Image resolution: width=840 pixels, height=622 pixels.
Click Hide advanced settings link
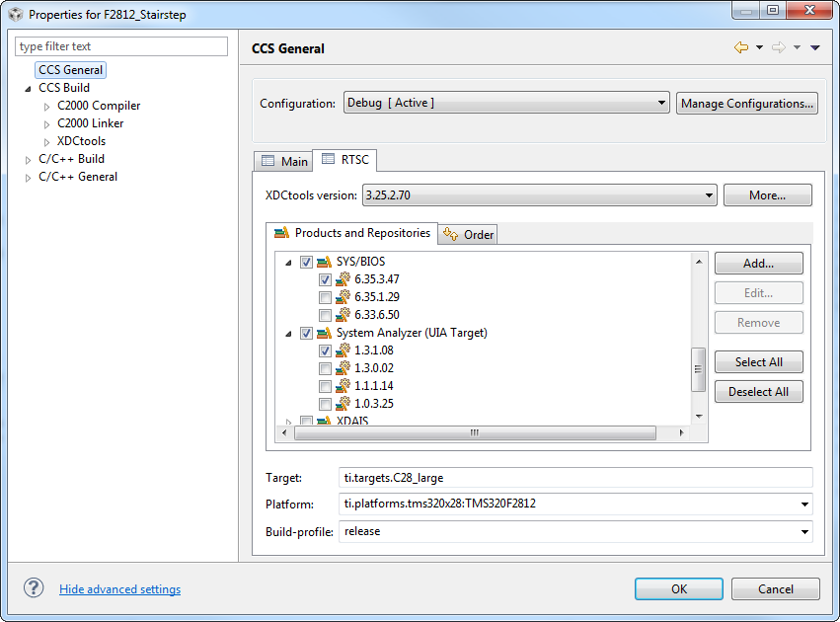coord(120,588)
